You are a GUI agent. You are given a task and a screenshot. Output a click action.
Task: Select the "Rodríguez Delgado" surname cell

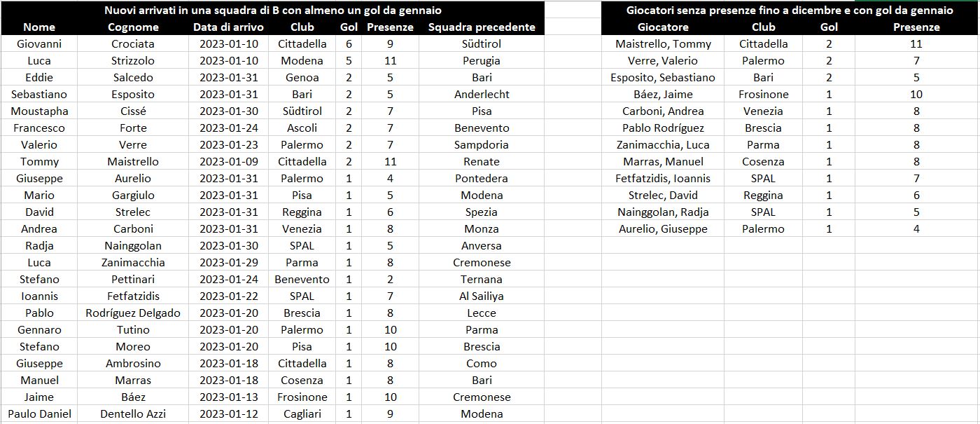pyautogui.click(x=133, y=313)
